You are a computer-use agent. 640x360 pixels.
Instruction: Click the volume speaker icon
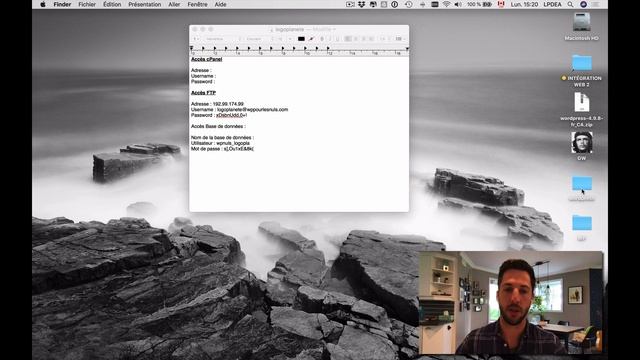pos(458,4)
